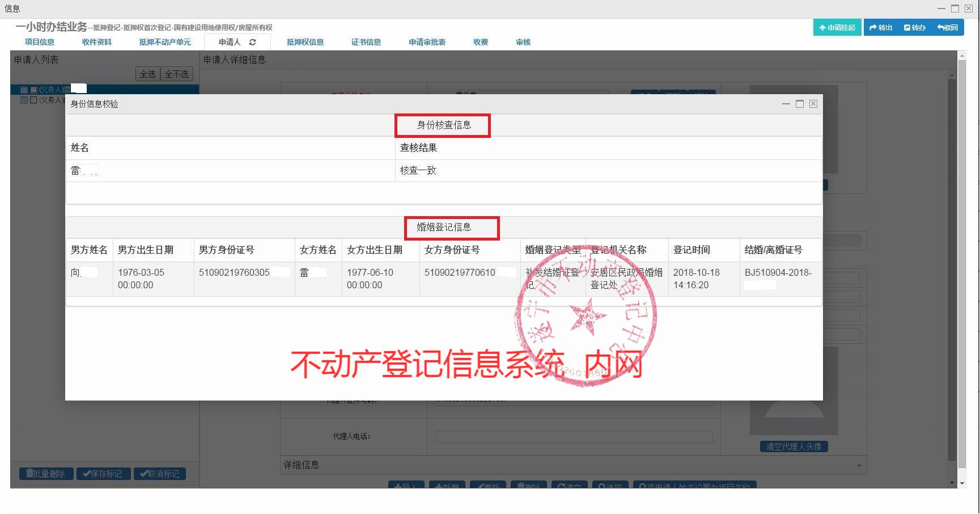Minimize the 身份信息校验 dialog
This screenshot has width=980, height=514.
click(786, 104)
